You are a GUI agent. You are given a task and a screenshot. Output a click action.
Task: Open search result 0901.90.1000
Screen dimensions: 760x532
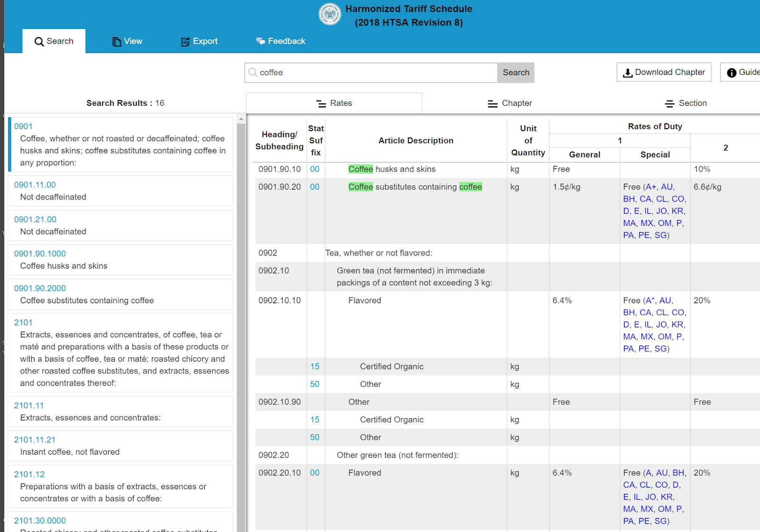tap(40, 253)
